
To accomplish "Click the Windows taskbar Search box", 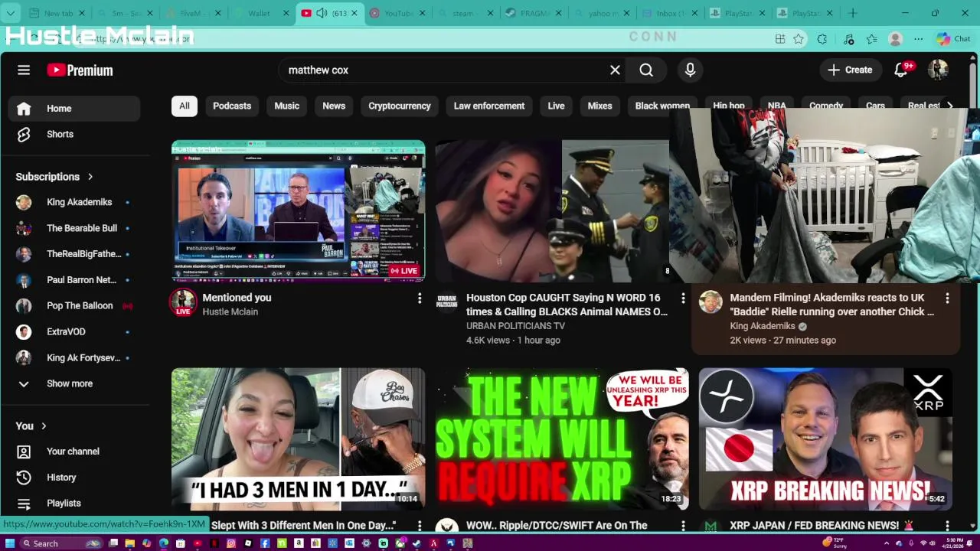I will coord(60,543).
